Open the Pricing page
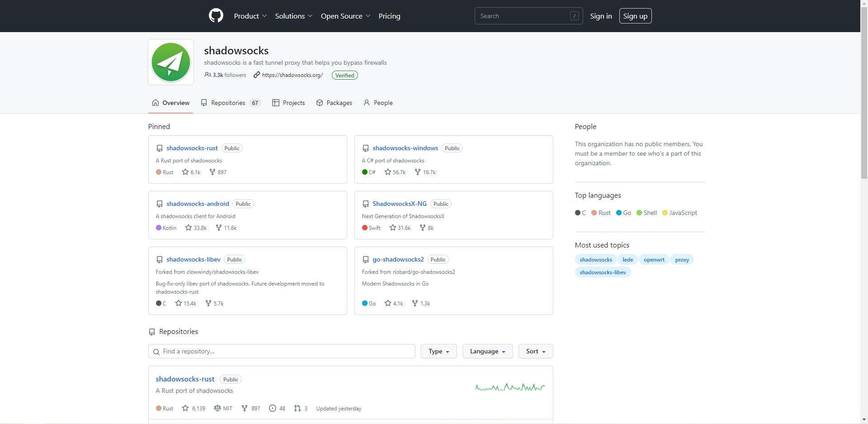The width and height of the screenshot is (868, 424). pyautogui.click(x=389, y=16)
